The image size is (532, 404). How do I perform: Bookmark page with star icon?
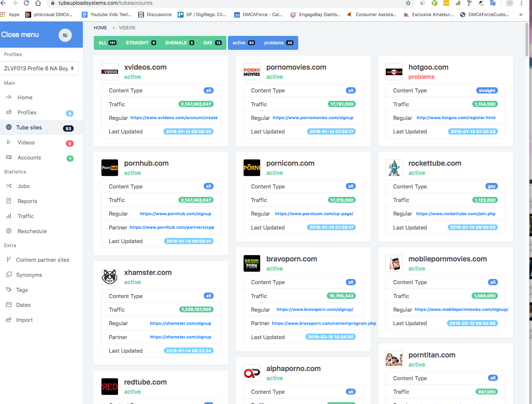(408, 3)
